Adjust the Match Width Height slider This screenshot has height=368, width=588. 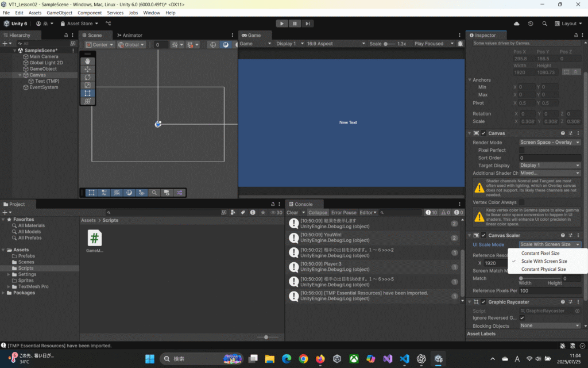pos(540,278)
